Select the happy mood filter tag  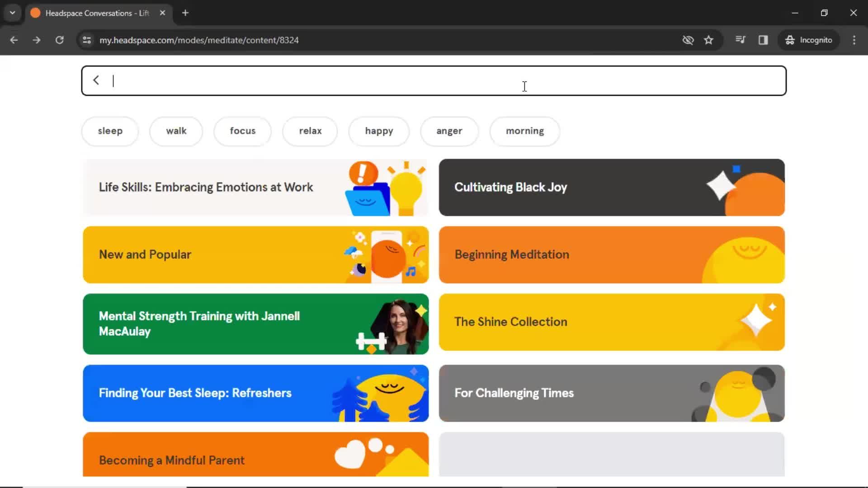pyautogui.click(x=378, y=131)
